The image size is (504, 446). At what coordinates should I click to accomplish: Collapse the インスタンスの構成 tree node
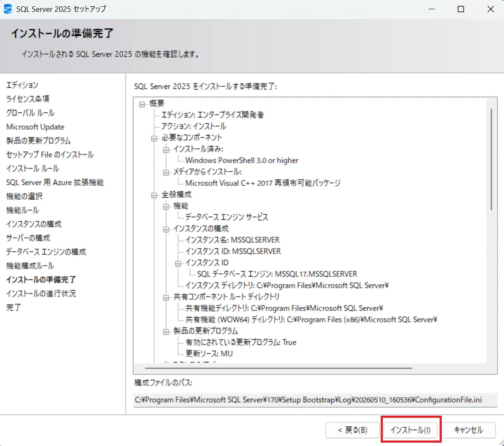click(166, 230)
